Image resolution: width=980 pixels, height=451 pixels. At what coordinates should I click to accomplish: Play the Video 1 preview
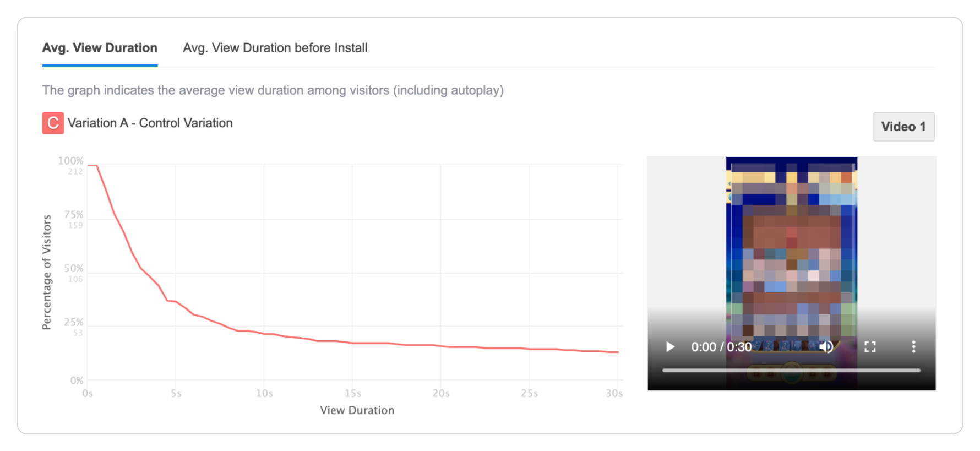(670, 347)
